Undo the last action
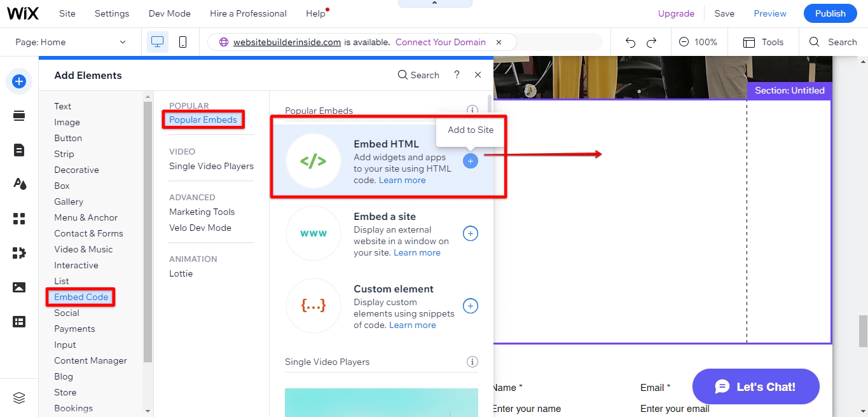868x417 pixels. (x=630, y=42)
